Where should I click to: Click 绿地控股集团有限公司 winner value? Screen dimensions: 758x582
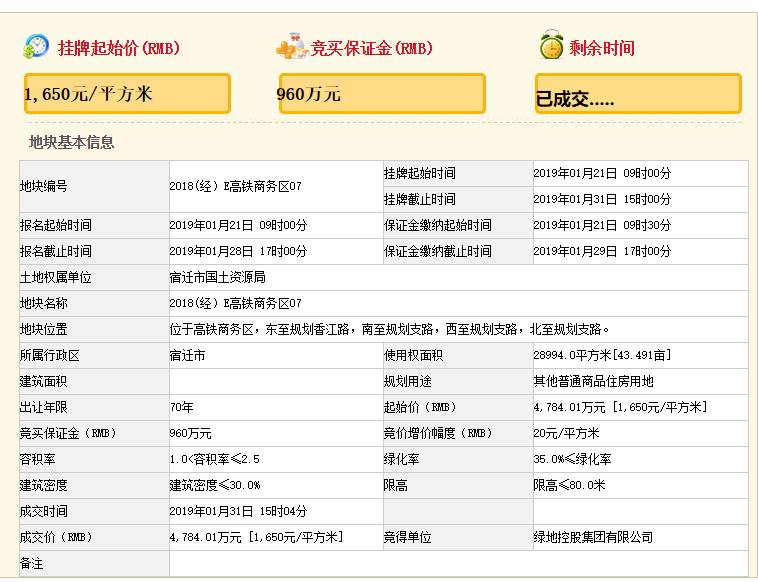pos(594,538)
